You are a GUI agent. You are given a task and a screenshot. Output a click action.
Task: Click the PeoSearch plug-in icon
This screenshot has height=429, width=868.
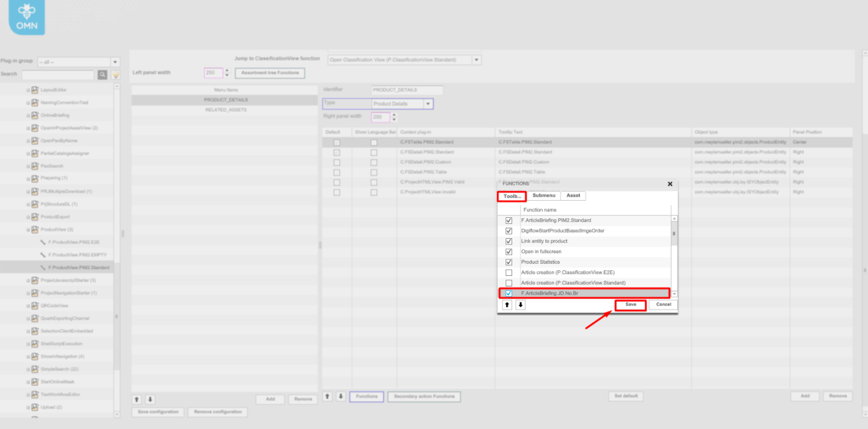click(35, 166)
